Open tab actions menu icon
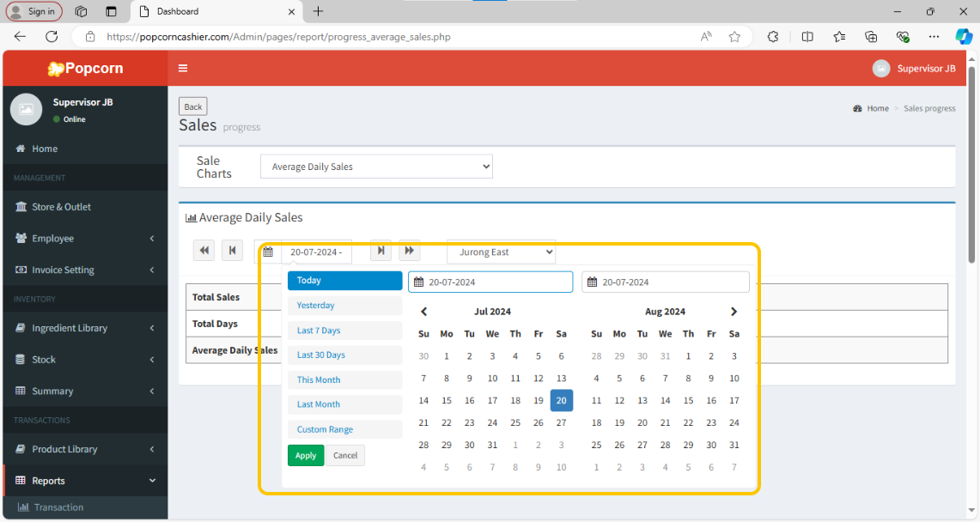 click(112, 11)
